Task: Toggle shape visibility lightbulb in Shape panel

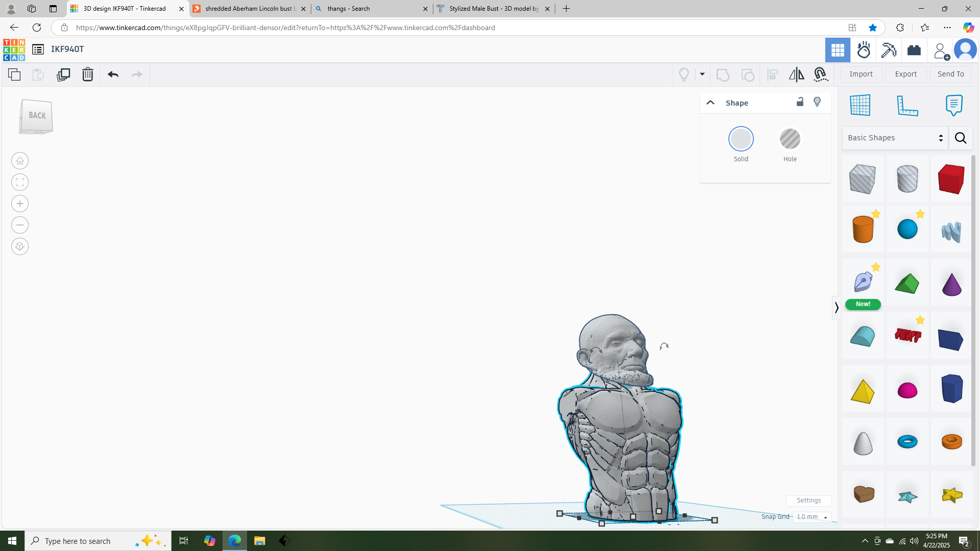Action: pos(817,102)
